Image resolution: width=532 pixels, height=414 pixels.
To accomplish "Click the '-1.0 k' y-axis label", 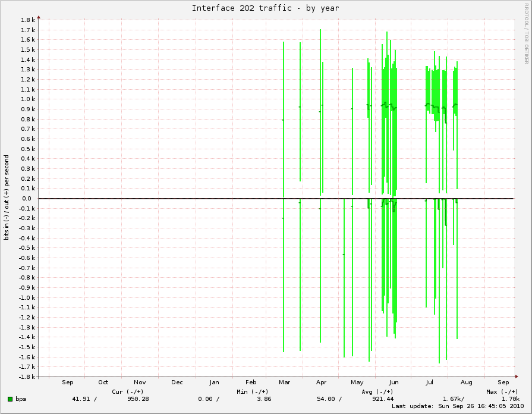I will pyautogui.click(x=27, y=297).
